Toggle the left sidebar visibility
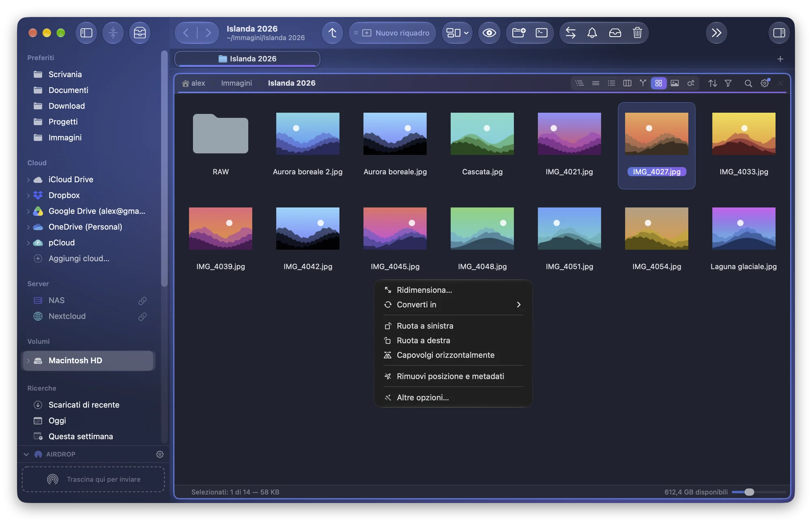The width and height of the screenshot is (812, 520). (86, 33)
